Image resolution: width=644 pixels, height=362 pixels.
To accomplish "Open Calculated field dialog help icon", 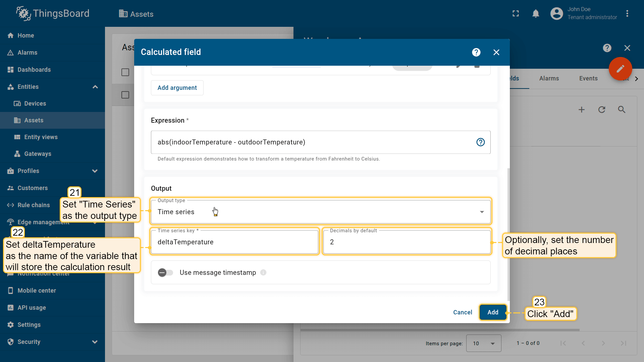I will click(x=476, y=52).
